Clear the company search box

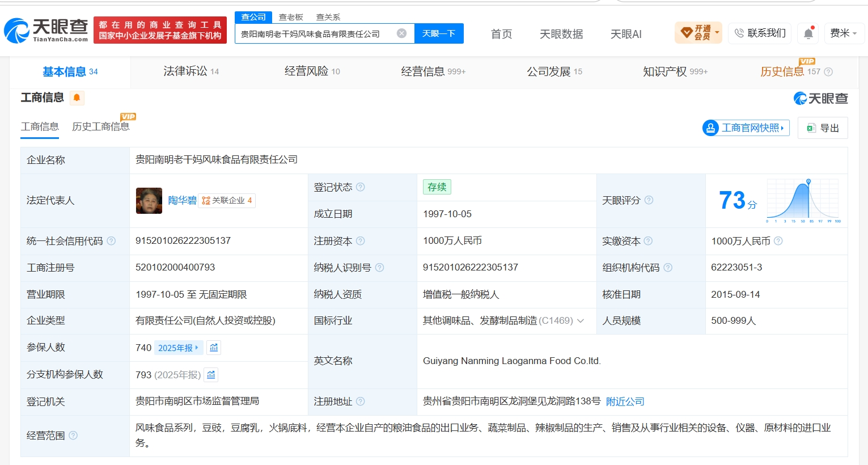click(x=401, y=33)
